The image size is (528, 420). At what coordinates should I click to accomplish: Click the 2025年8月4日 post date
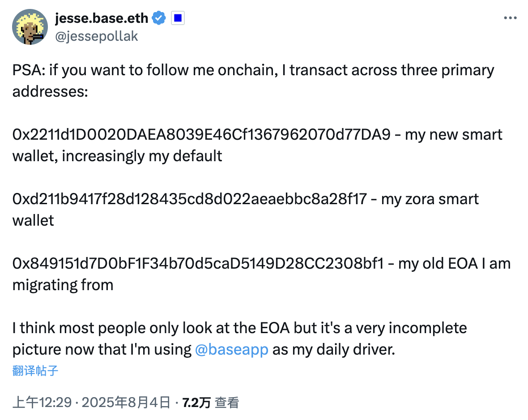point(126,403)
